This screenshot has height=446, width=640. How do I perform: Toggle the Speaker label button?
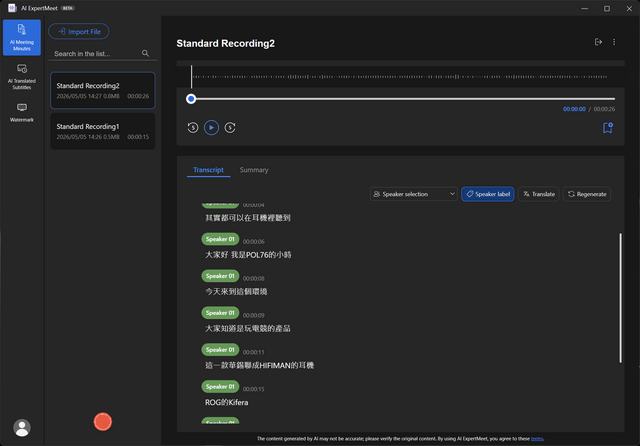[x=488, y=194]
